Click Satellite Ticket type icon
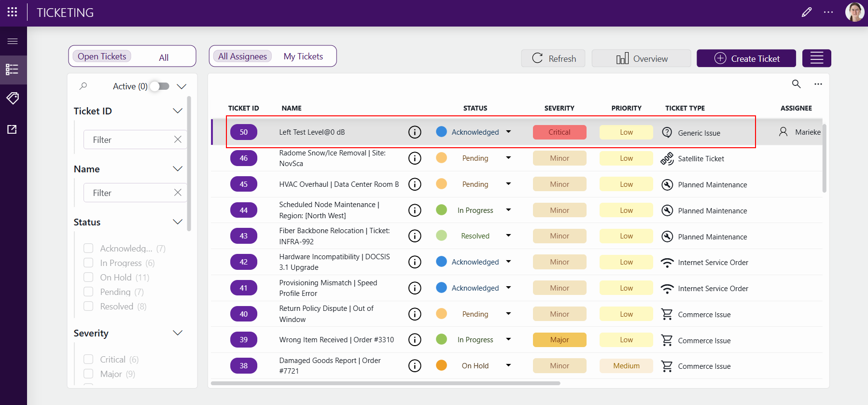Screen dimensions: 868x405 pos(667,158)
